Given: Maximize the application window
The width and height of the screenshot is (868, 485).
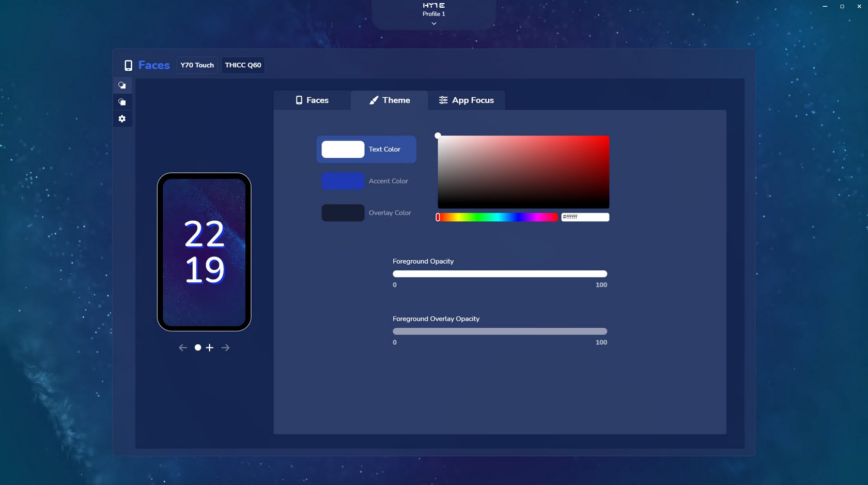Looking at the screenshot, I should click(842, 6).
